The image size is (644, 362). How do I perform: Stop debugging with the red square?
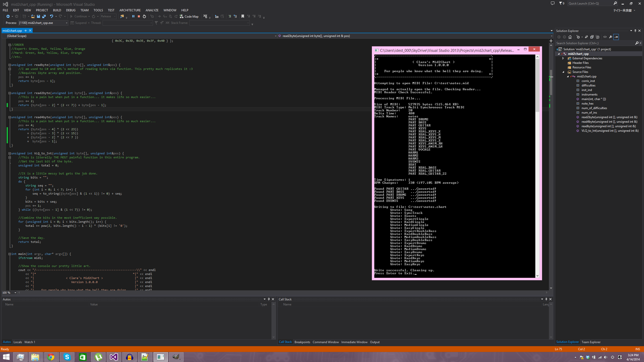pyautogui.click(x=139, y=16)
